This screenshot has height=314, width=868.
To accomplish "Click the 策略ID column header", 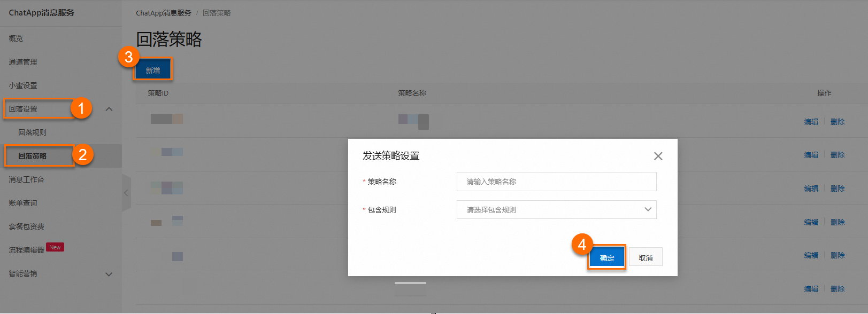I will point(158,93).
